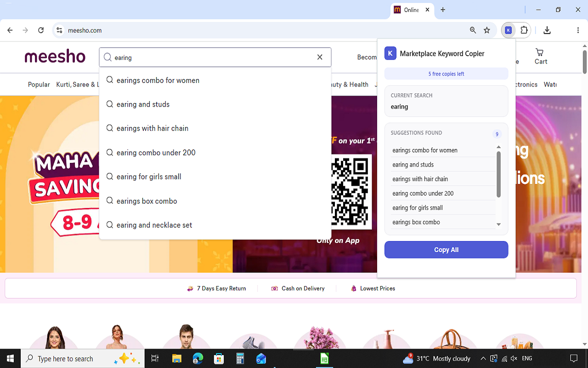Click 'earings with hair chain' in extension list
Screen dimensions: 588x368
[443, 179]
